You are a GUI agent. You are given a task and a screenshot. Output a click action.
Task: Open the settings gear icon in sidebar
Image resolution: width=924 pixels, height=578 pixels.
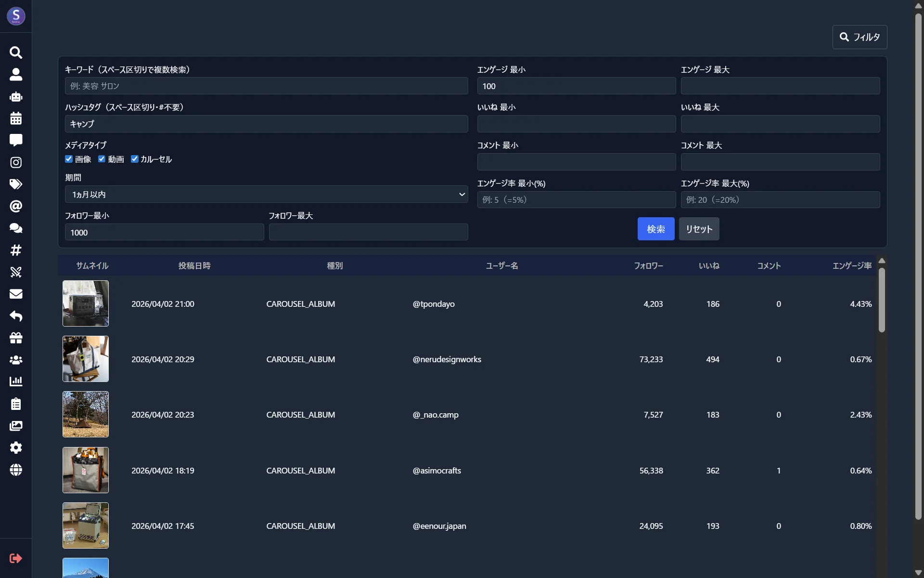[16, 447]
